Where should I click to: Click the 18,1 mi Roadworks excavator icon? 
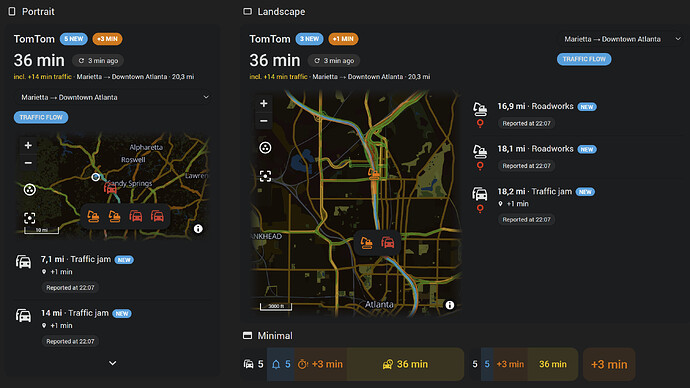point(480,151)
